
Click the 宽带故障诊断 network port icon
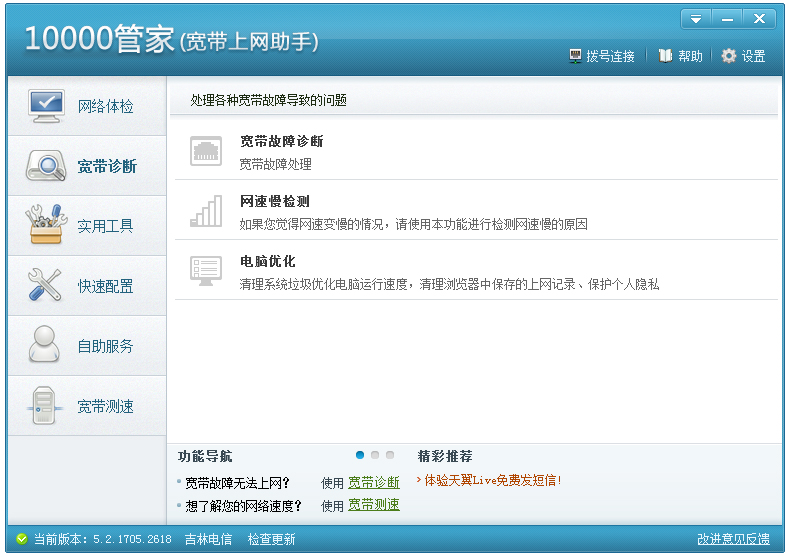[206, 151]
